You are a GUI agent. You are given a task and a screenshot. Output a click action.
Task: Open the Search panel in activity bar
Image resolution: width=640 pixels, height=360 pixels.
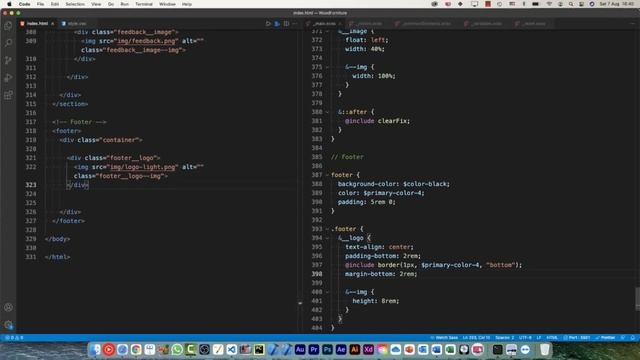click(8, 43)
